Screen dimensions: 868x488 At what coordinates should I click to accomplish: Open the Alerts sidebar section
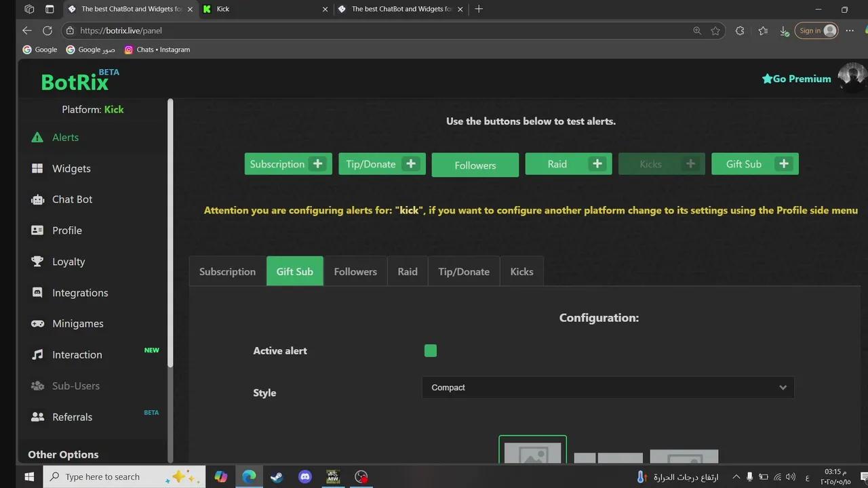(65, 137)
